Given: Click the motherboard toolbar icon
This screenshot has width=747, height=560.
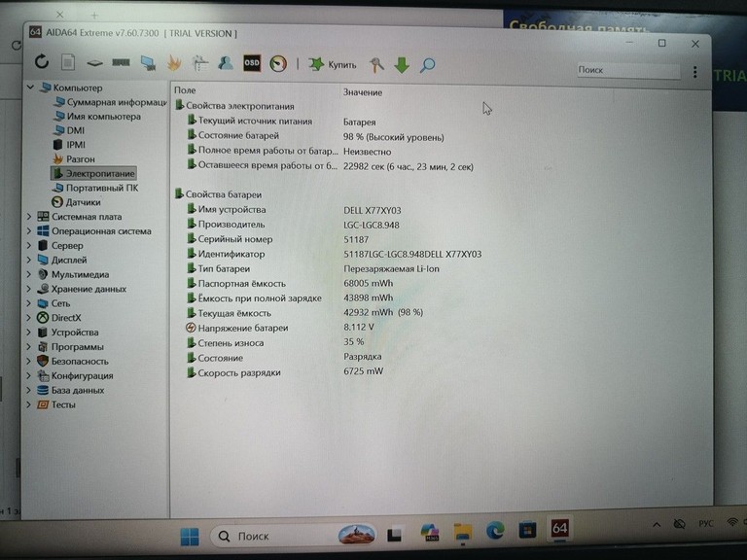Looking at the screenshot, I should click(x=94, y=63).
